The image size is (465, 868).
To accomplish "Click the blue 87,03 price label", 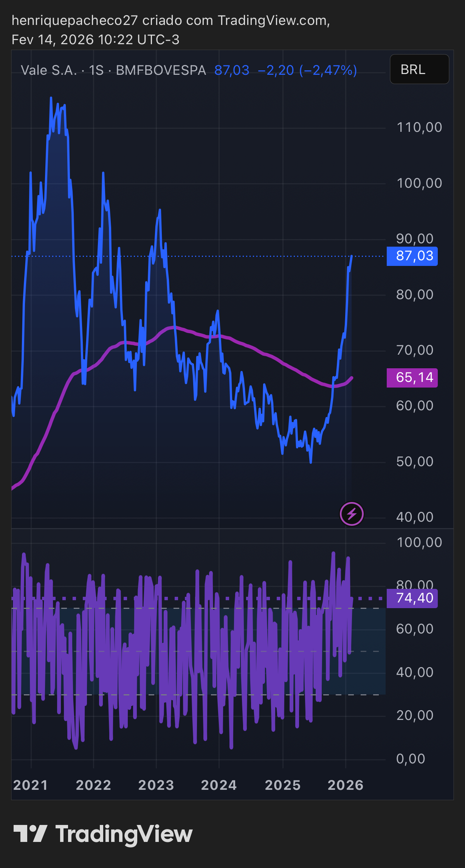I will 412,256.
